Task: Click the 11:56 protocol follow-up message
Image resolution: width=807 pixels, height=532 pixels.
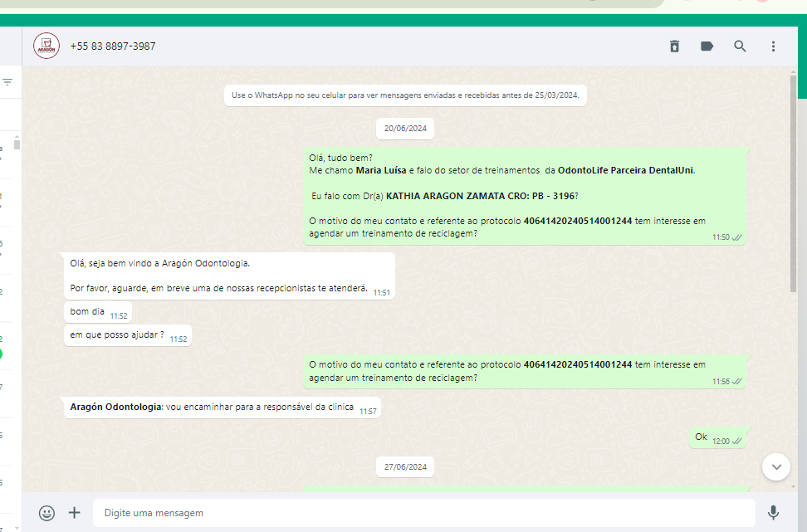Action: click(525, 372)
